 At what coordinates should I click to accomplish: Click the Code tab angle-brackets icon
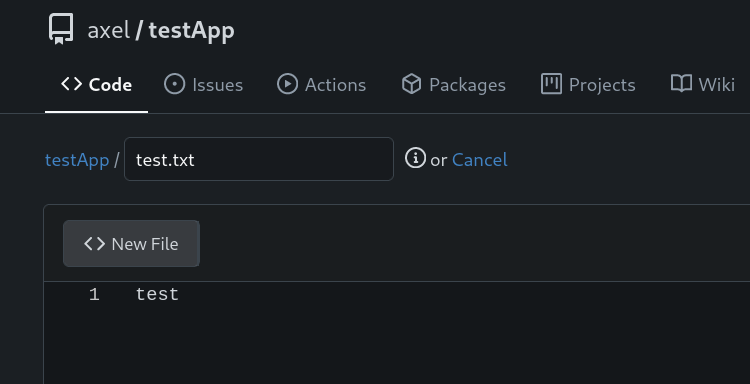click(71, 84)
